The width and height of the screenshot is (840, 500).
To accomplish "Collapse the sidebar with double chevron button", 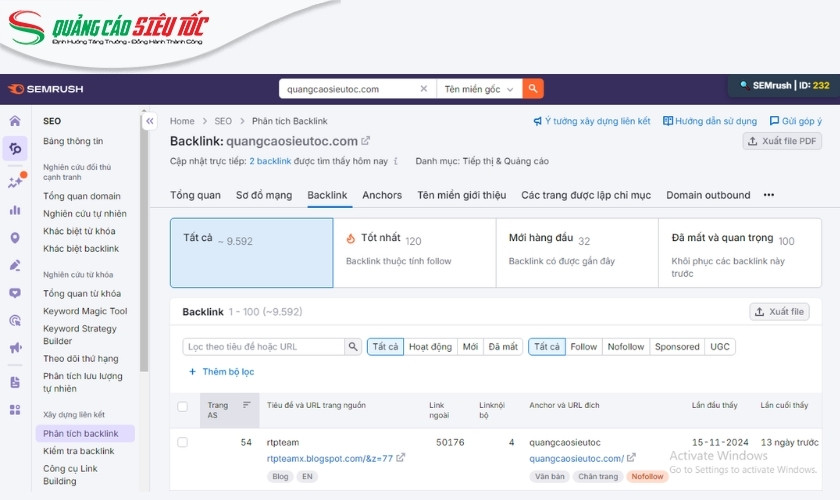I will click(x=150, y=121).
